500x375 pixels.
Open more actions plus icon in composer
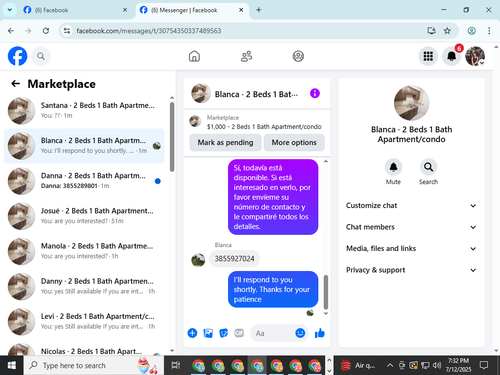click(192, 333)
